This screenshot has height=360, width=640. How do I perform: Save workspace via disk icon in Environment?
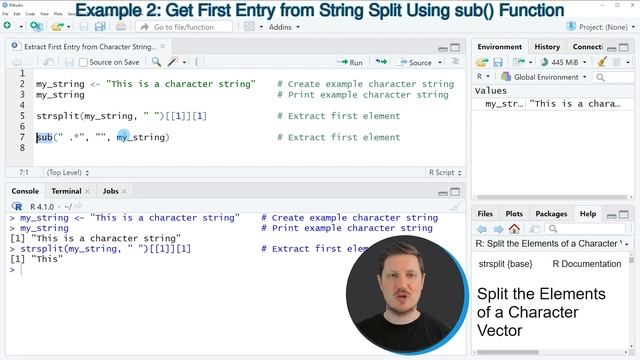[x=498, y=62]
